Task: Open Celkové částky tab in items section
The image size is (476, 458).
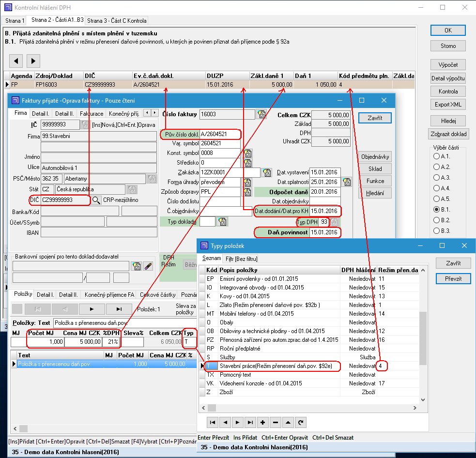Action: click(x=157, y=295)
